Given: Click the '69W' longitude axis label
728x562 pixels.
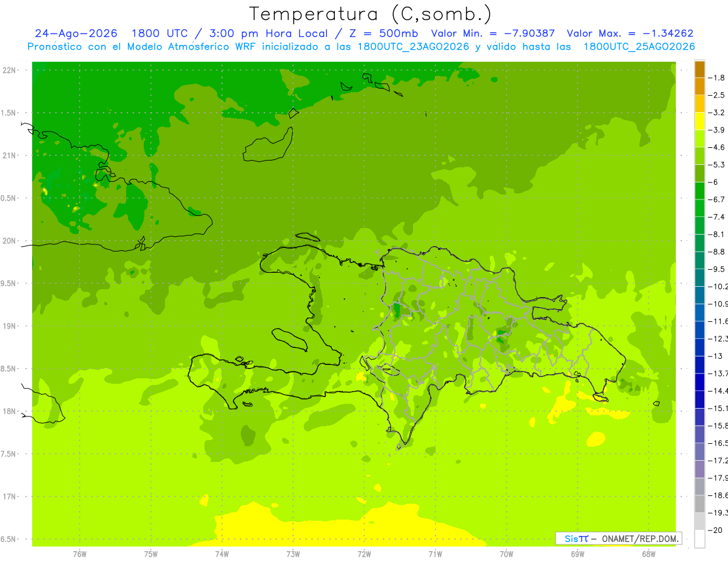Looking at the screenshot, I should (578, 554).
